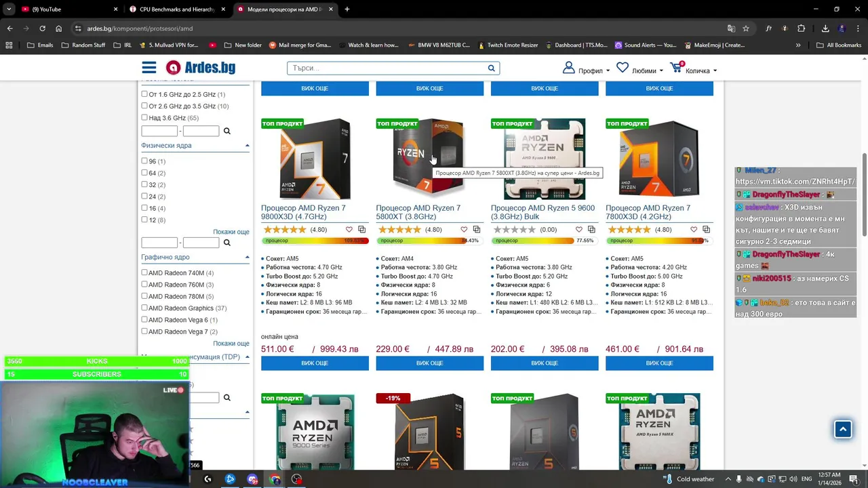This screenshot has width=868, height=488.
Task: Open the Emails bookmark folder
Action: pyautogui.click(x=40, y=45)
